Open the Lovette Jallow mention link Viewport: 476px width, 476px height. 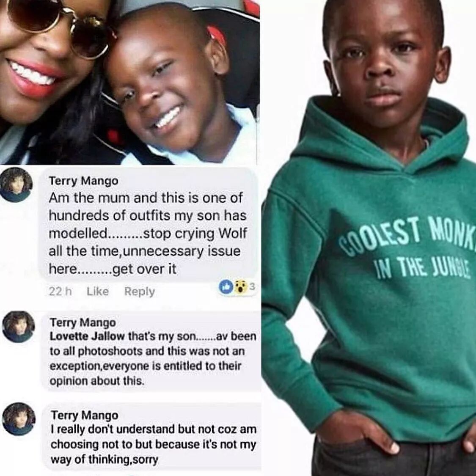(x=88, y=337)
